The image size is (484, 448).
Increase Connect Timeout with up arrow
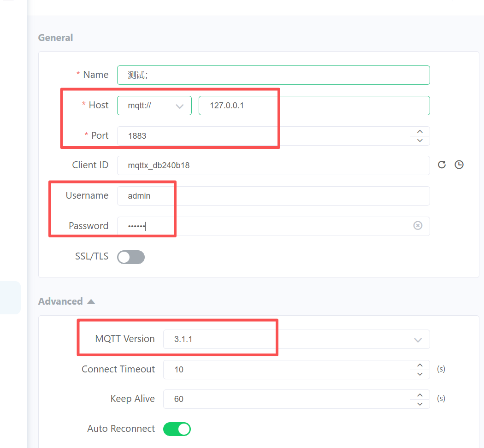419,365
